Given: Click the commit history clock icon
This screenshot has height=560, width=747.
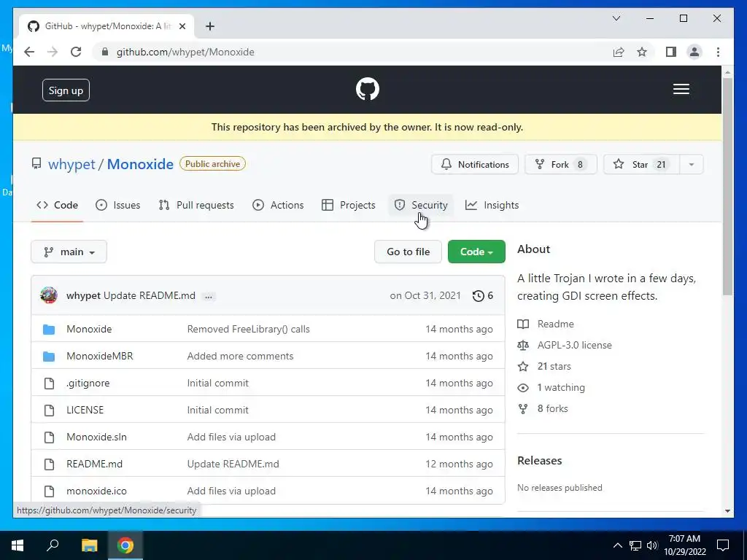Looking at the screenshot, I should coord(478,296).
